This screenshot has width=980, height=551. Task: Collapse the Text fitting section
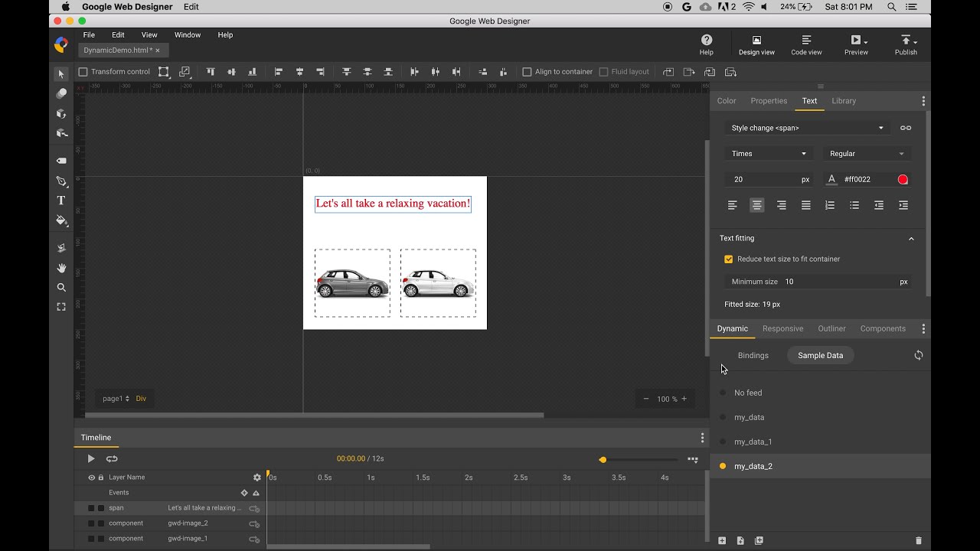(911, 239)
